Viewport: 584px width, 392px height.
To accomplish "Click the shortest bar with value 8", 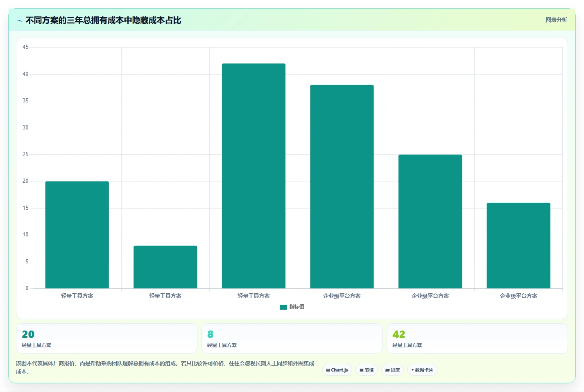I will click(x=165, y=267).
